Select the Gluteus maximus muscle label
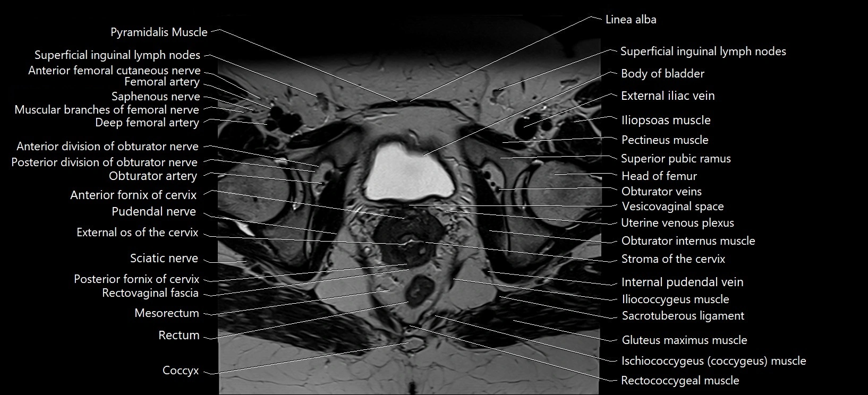Screen dimensions: 868x395 [684, 340]
